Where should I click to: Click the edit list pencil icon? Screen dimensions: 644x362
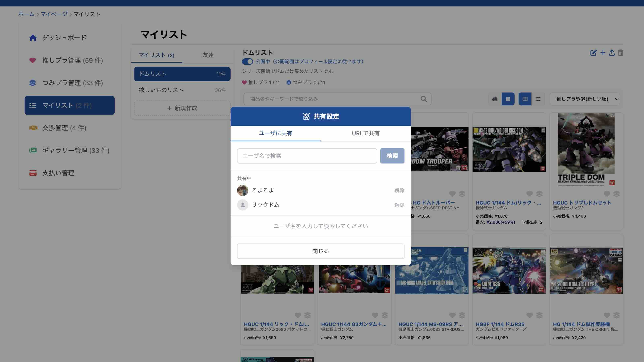click(593, 53)
